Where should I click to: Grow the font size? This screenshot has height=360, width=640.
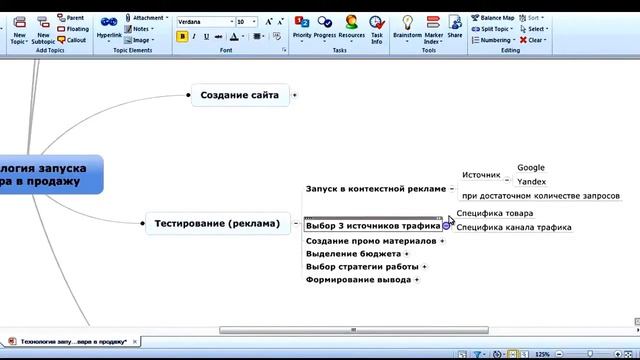click(268, 22)
